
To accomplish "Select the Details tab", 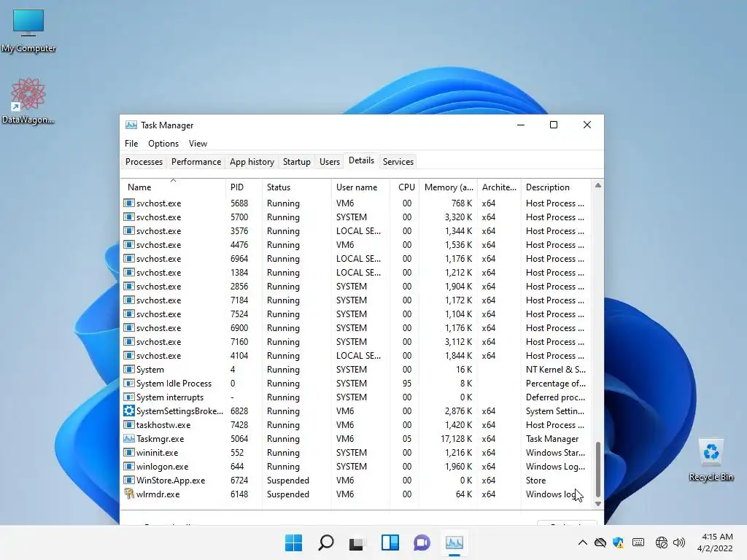I will (x=361, y=160).
